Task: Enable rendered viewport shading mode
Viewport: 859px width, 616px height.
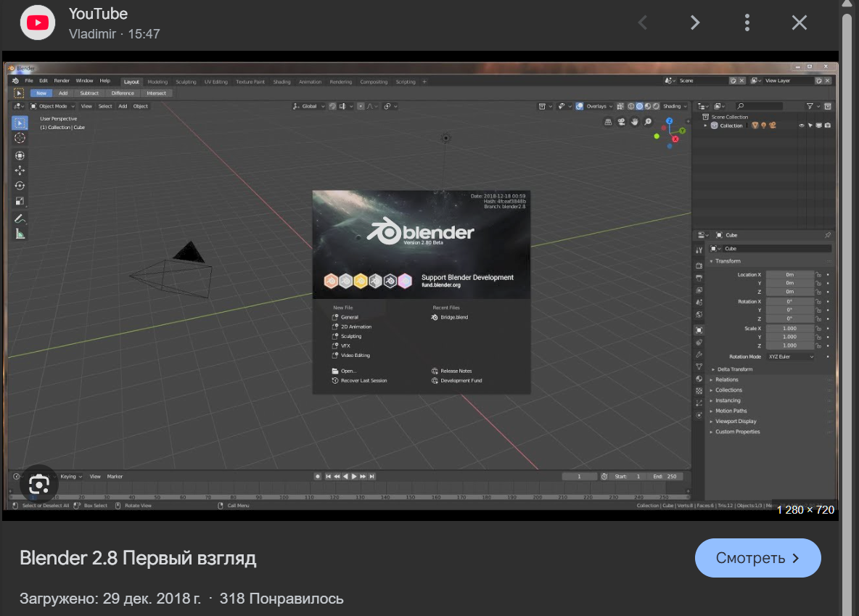Action: coord(656,107)
